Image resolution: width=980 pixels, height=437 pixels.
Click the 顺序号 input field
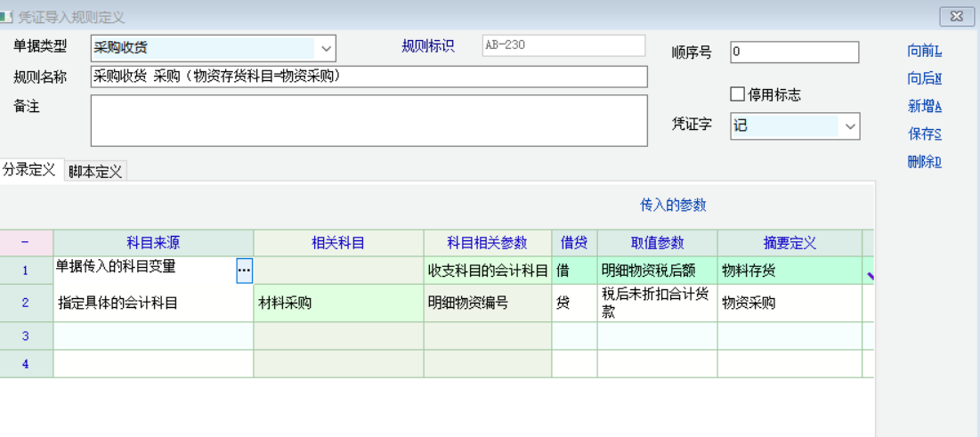coord(794,53)
